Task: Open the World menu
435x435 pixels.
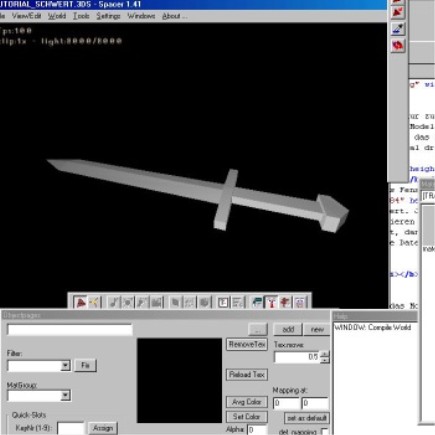Action: click(57, 16)
